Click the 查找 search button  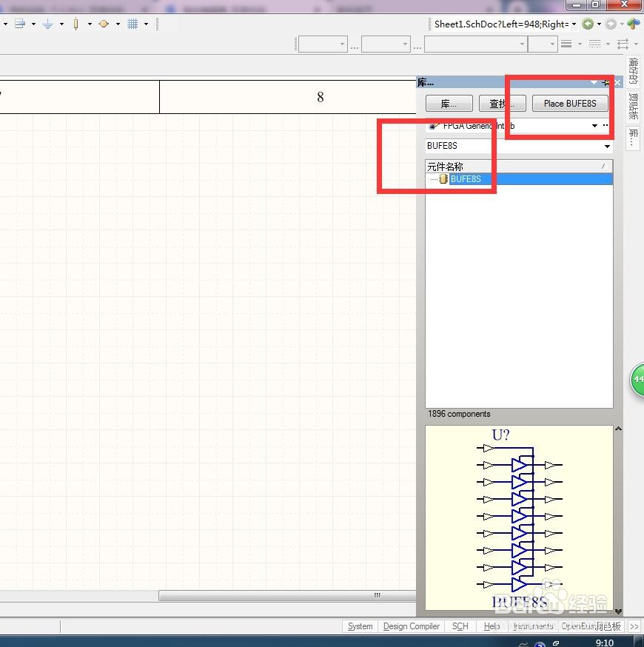click(x=502, y=103)
